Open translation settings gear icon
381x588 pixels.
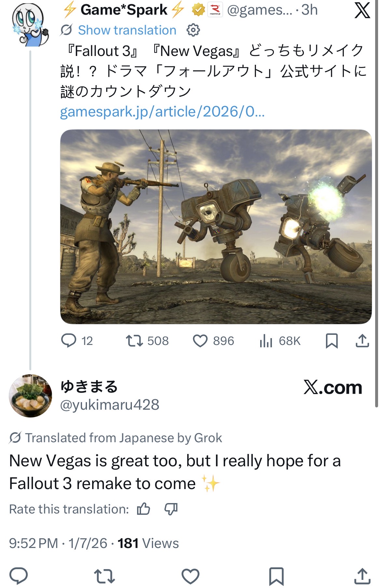(x=193, y=30)
